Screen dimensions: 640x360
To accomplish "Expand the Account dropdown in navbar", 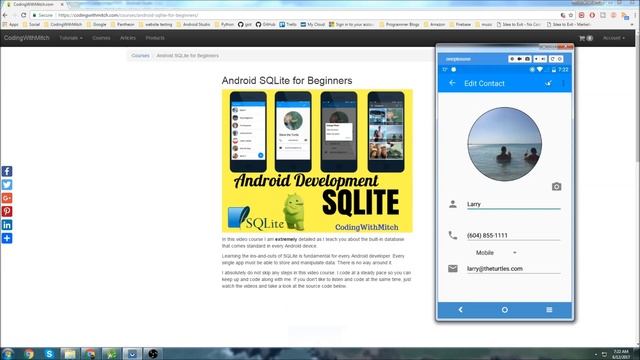I will coord(613,38).
